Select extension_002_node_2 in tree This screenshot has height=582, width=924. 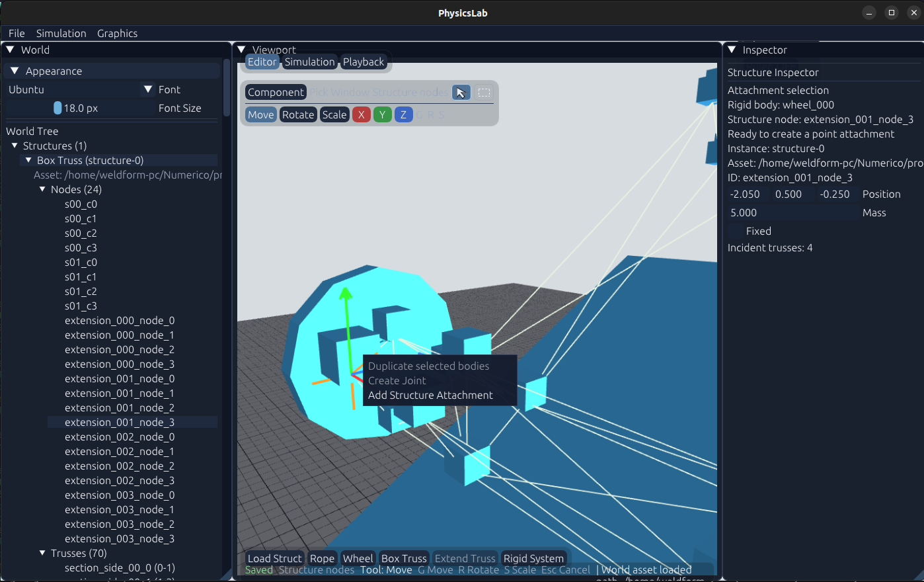tap(120, 466)
